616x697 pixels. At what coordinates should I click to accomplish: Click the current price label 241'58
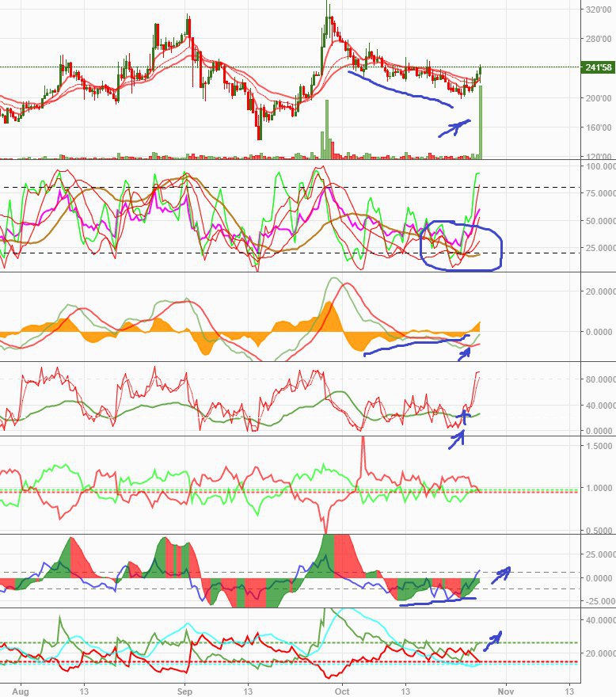click(x=598, y=67)
